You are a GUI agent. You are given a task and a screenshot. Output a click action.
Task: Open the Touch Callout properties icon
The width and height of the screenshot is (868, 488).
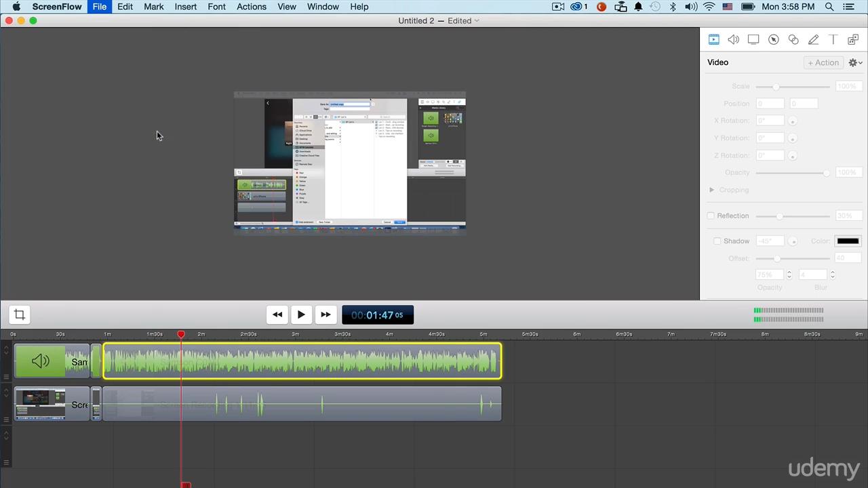click(793, 40)
